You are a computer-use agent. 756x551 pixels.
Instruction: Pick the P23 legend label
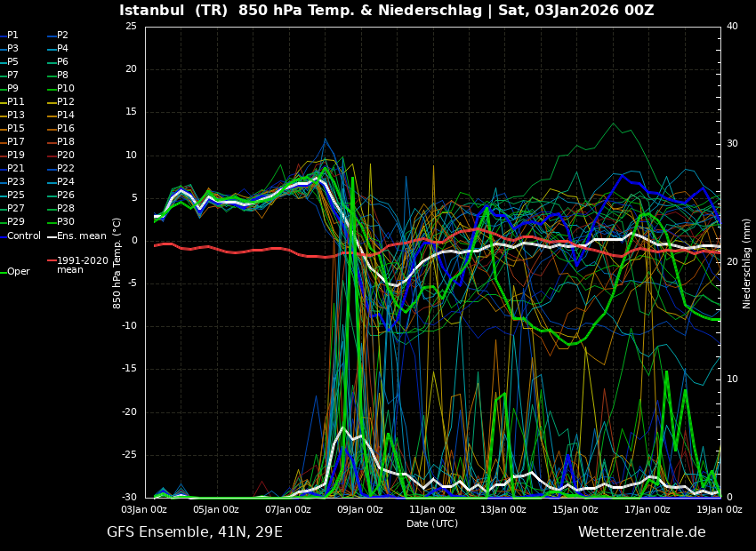(x=15, y=181)
